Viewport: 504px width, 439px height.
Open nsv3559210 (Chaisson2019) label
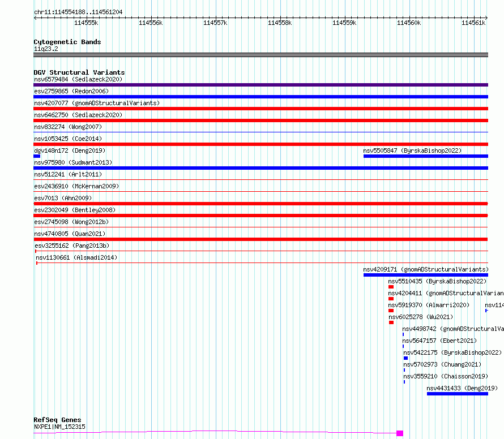(446, 376)
